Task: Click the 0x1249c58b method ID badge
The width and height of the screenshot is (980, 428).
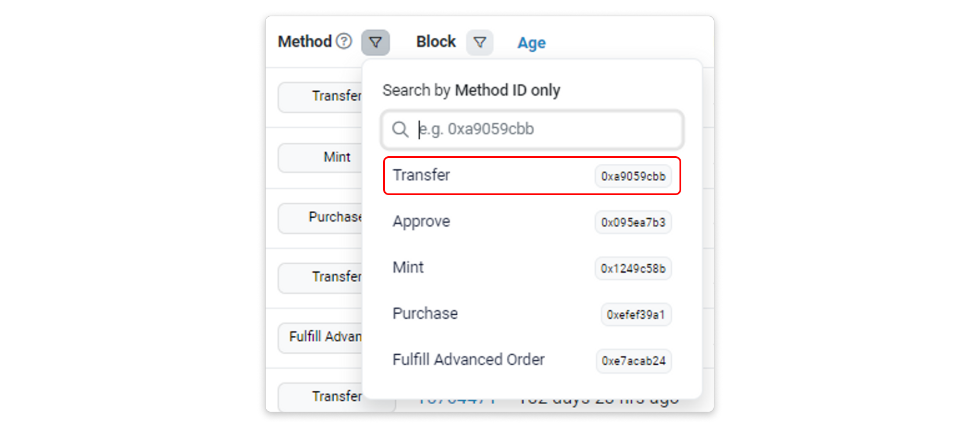Action: [x=633, y=268]
